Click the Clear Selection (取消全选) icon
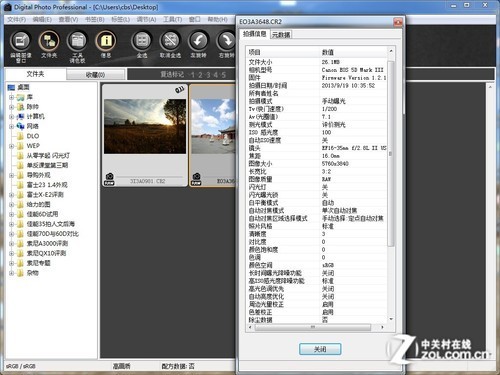Screen dimensions: 500x375 click(170, 41)
